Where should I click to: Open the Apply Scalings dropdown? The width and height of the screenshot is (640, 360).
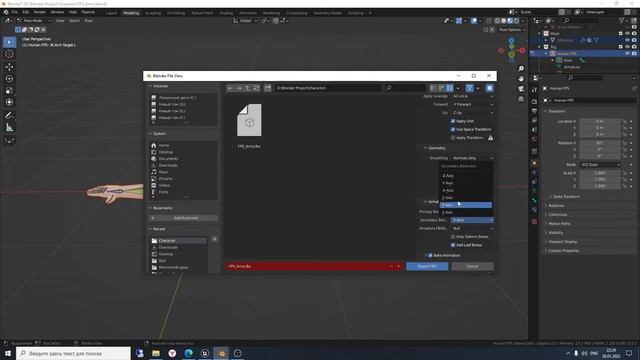point(472,96)
